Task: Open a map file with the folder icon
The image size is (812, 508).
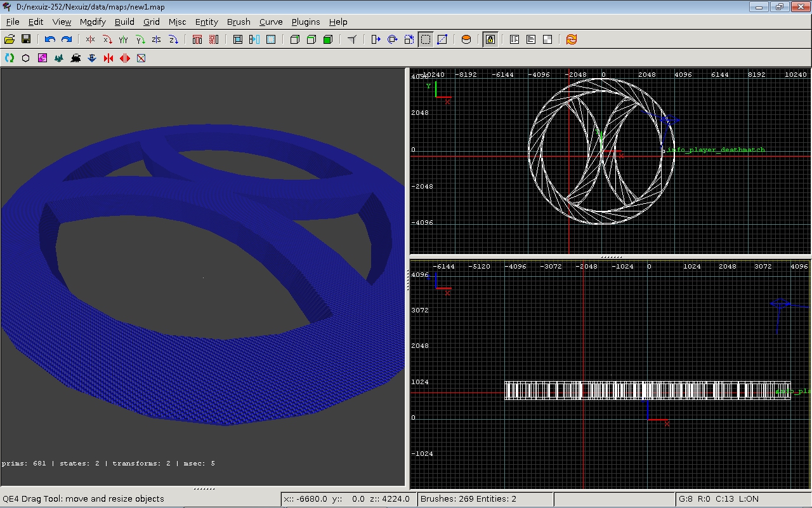Action: [10, 39]
